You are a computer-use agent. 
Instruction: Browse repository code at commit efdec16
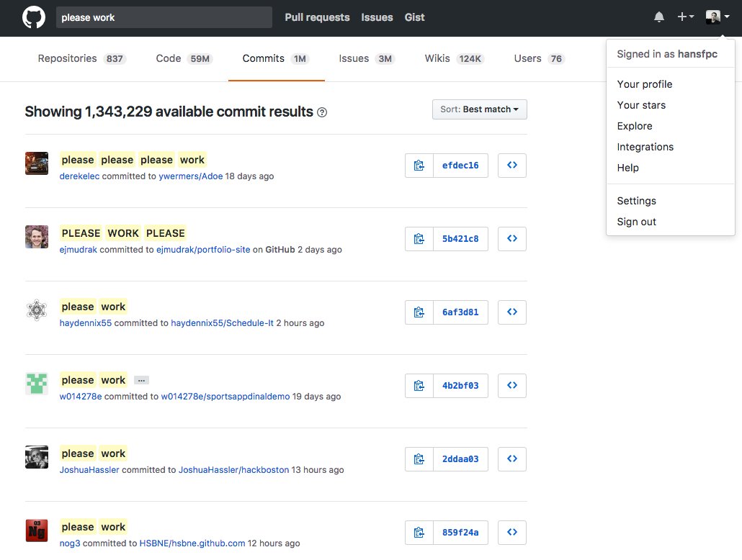512,166
